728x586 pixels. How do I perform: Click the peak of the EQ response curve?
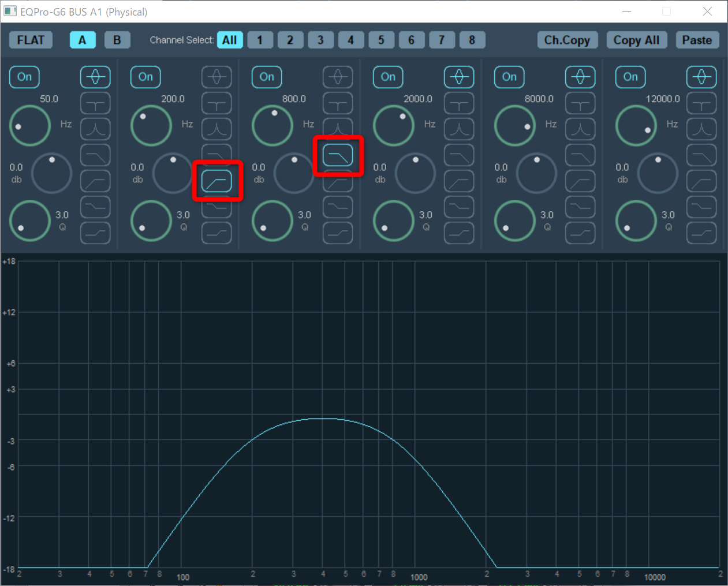tap(323, 419)
